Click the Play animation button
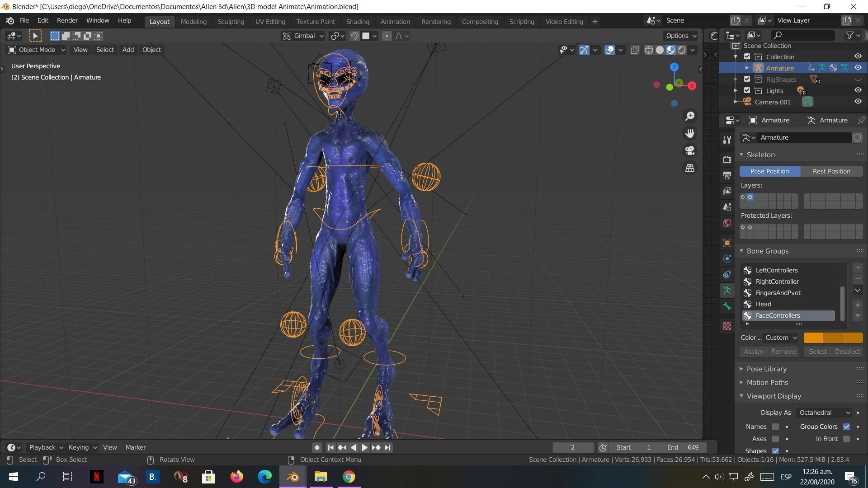This screenshot has width=868, height=488. [364, 447]
